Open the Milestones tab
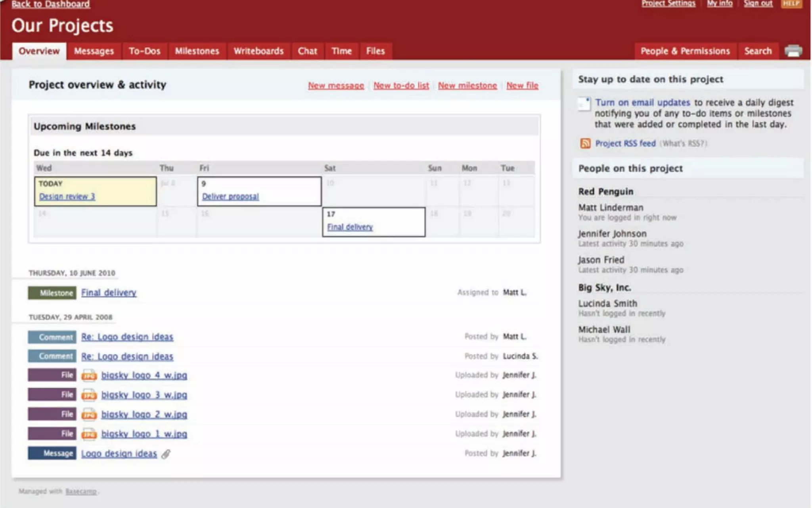 [x=197, y=51]
